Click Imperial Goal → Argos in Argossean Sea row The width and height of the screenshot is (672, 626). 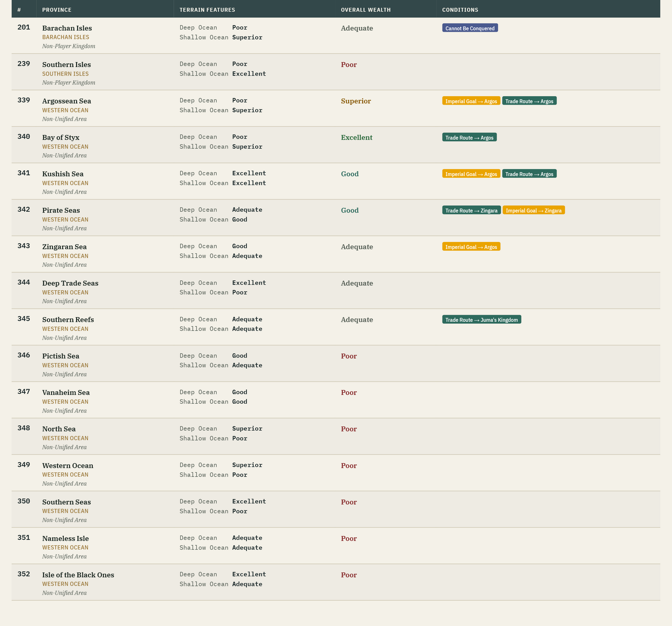pyautogui.click(x=471, y=101)
